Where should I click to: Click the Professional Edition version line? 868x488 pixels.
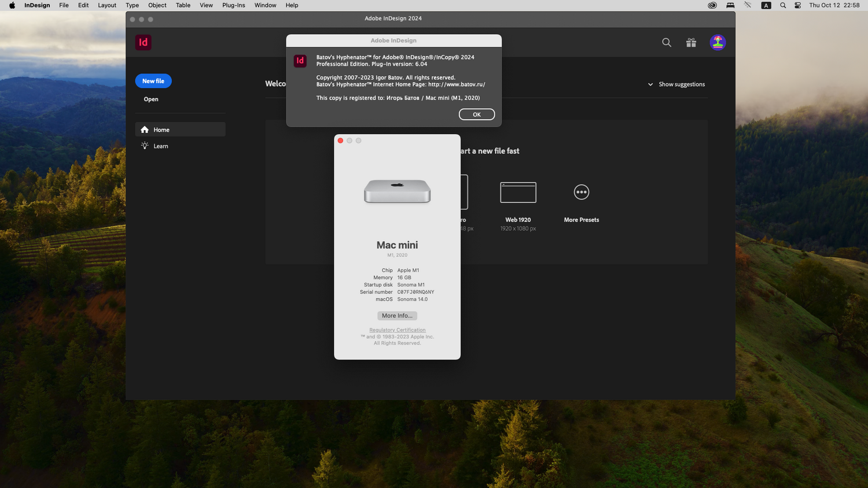372,64
